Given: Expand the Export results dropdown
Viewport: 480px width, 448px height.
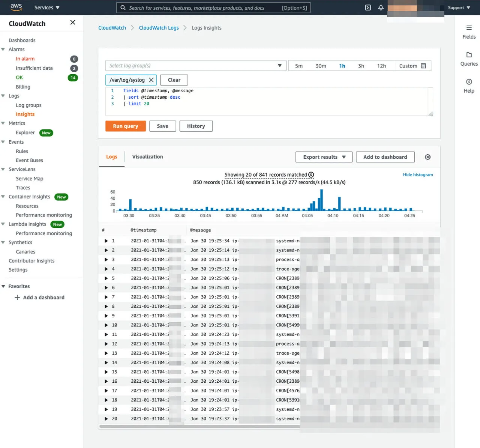Looking at the screenshot, I should coord(324,157).
